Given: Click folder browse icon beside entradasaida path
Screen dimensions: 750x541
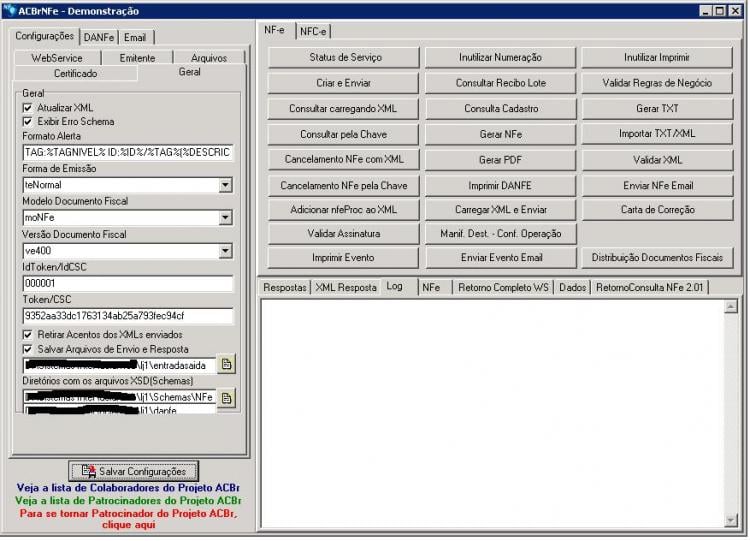Looking at the screenshot, I should pos(227,365).
